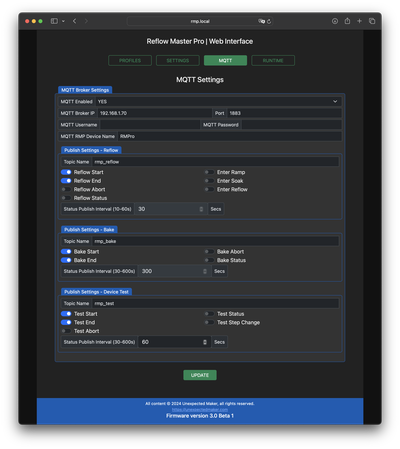Open sidebar options chevron in toolbar

(63, 21)
